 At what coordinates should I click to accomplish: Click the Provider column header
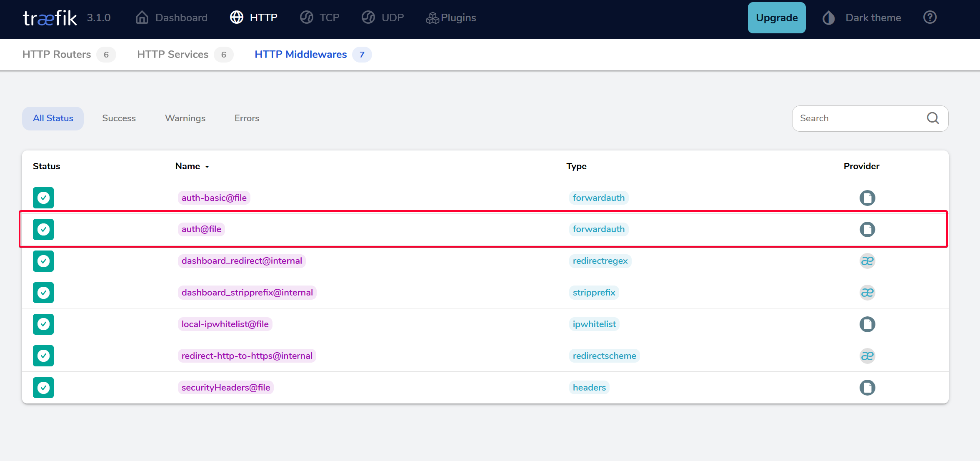[x=862, y=166]
